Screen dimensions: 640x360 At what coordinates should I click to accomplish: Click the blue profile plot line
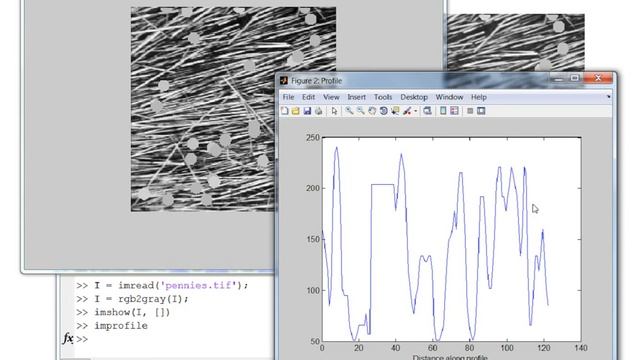(x=382, y=185)
